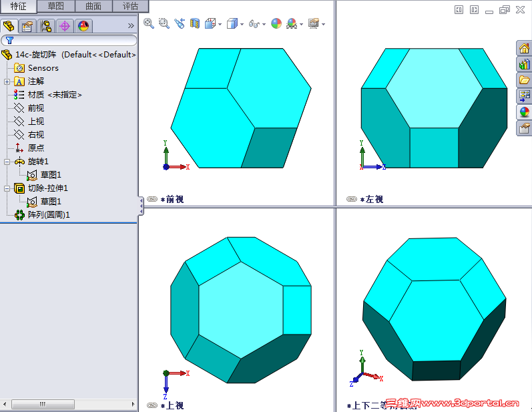Click the Display Style icon

[x=232, y=23]
